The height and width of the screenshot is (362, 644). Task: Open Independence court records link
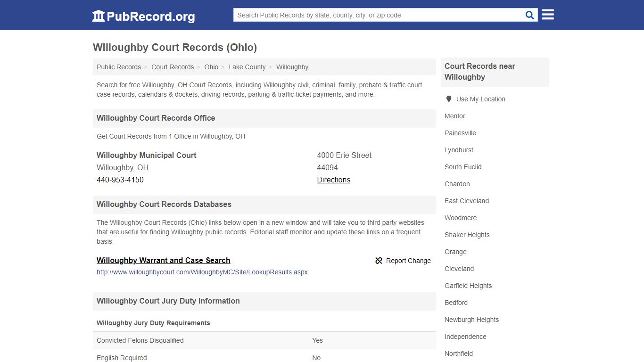click(465, 337)
